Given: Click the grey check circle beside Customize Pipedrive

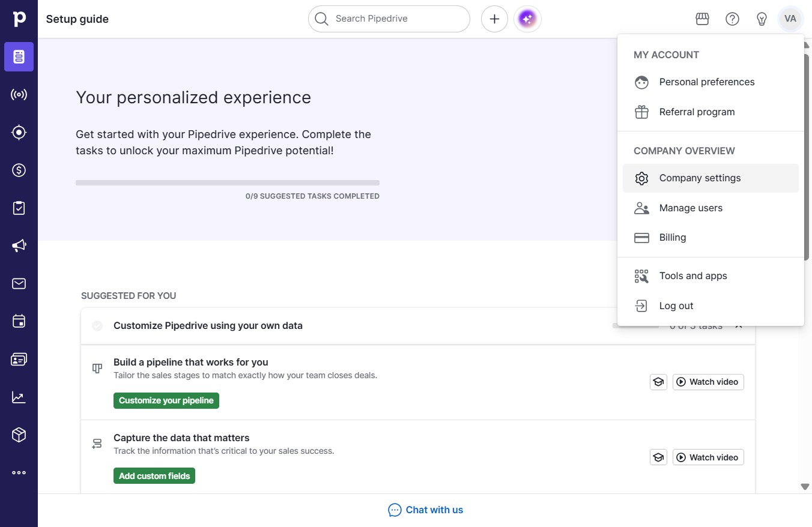Looking at the screenshot, I should pyautogui.click(x=97, y=326).
